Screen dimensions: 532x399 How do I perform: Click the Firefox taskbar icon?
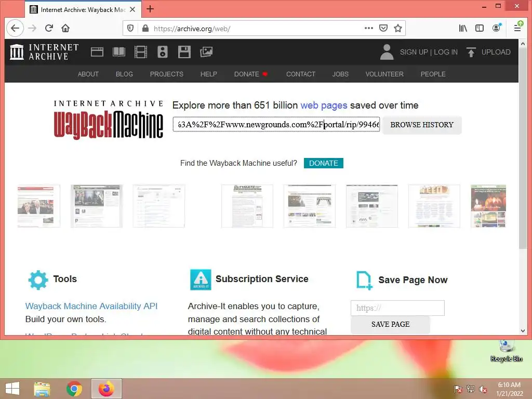point(106,389)
